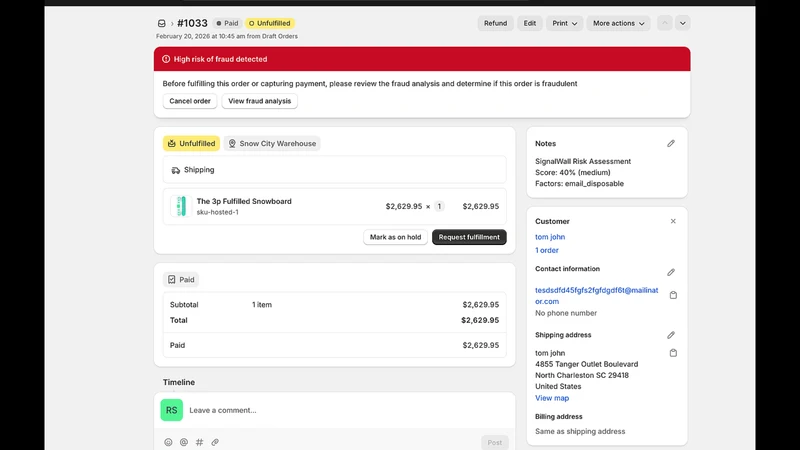Go to previous order with up arrow
Screen dimensions: 800x450
pos(664,23)
